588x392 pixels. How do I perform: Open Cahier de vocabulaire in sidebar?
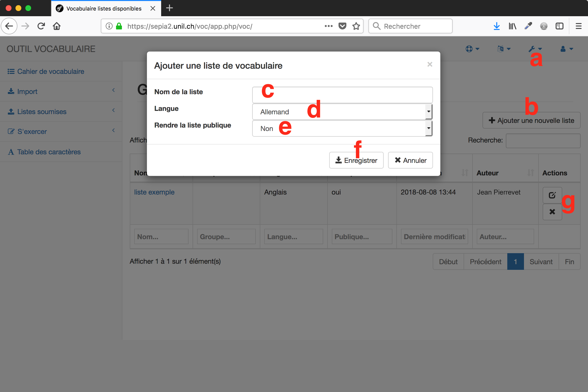click(x=50, y=71)
